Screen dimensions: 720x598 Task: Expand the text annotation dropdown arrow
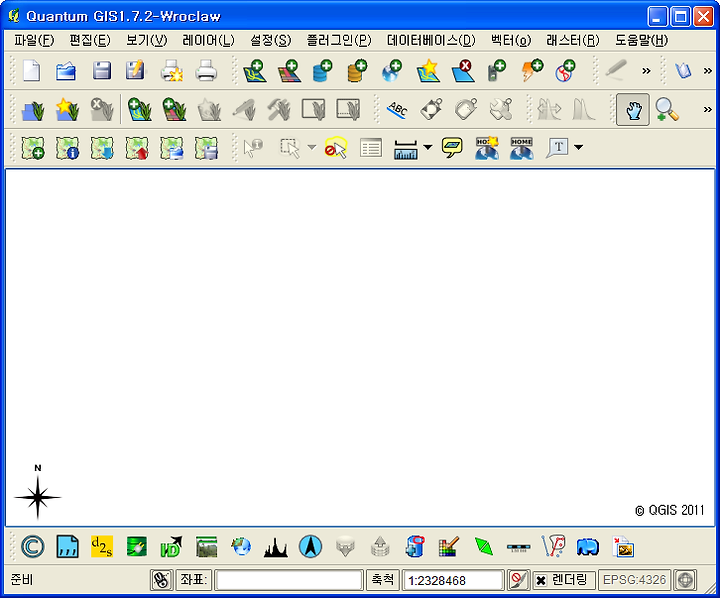tap(579, 147)
